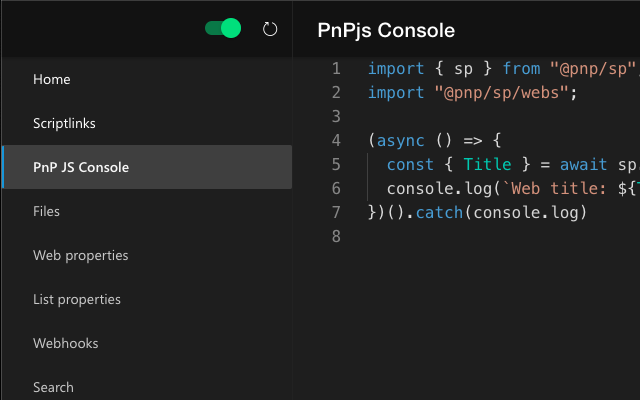
Task: Open the List properties section
Action: coord(77,299)
